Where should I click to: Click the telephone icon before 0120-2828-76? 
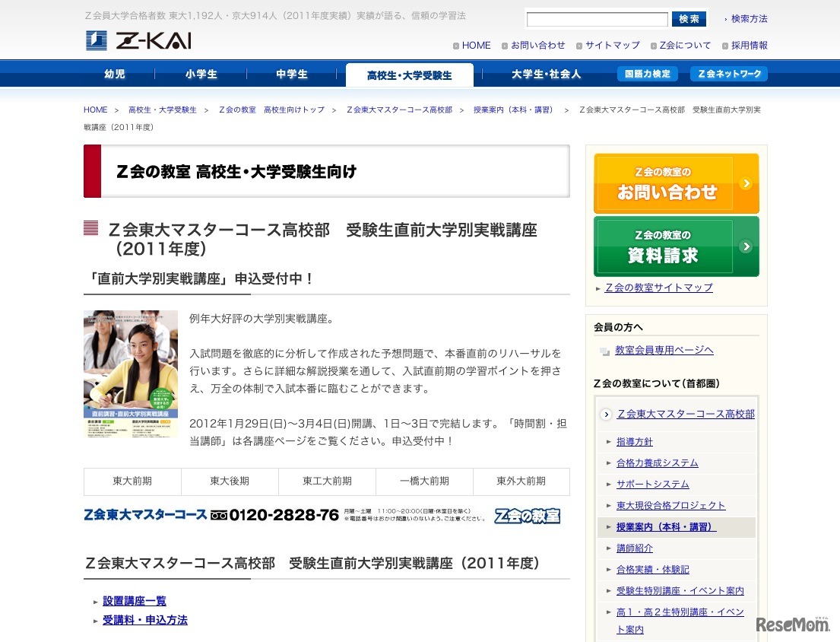[218, 515]
